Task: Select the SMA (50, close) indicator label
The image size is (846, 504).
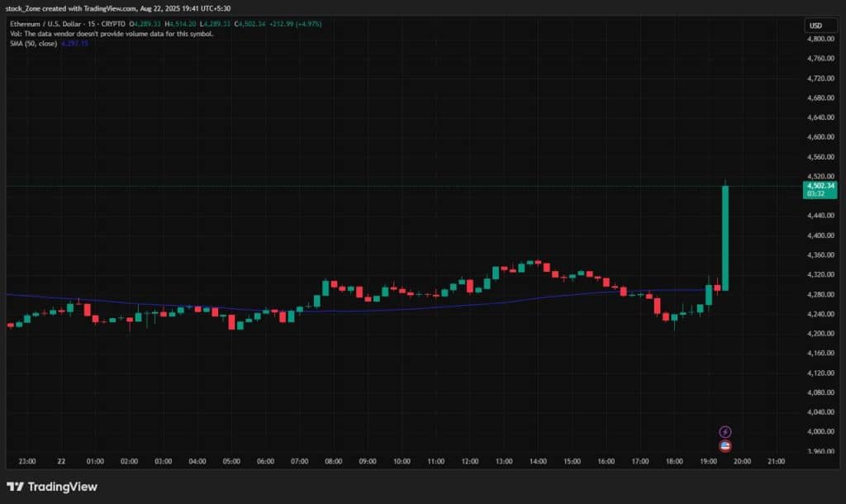Action: [x=33, y=43]
